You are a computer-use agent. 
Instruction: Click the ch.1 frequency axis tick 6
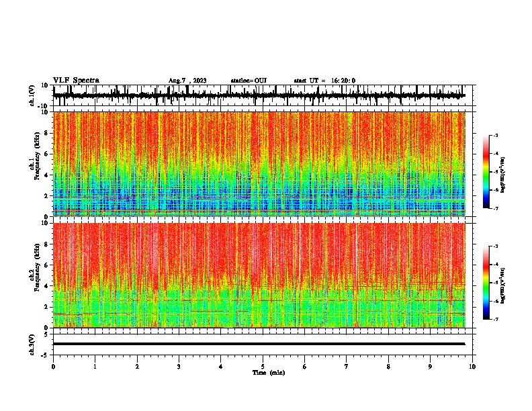[46, 154]
